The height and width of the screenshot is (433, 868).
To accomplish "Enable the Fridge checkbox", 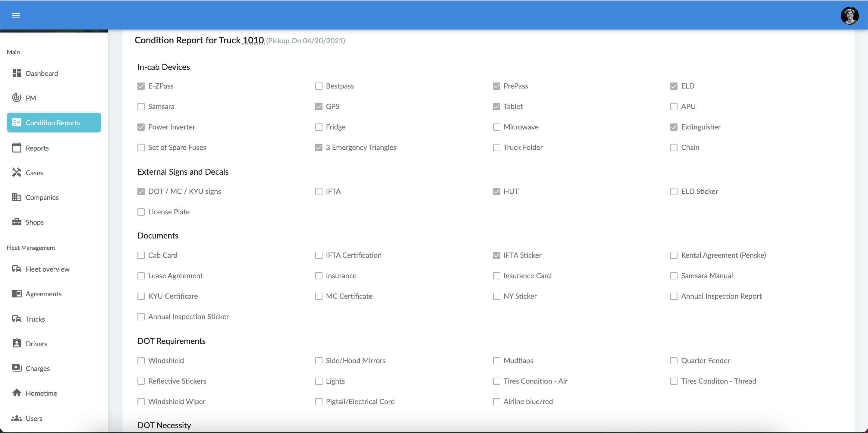I will (319, 127).
